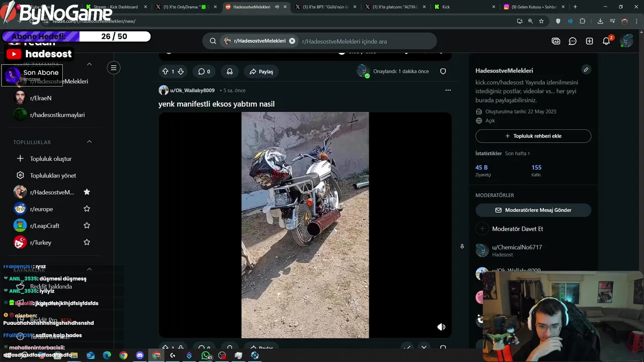Open Microsoft Edge from the taskbar
The width and height of the screenshot is (644, 362).
pos(107,355)
